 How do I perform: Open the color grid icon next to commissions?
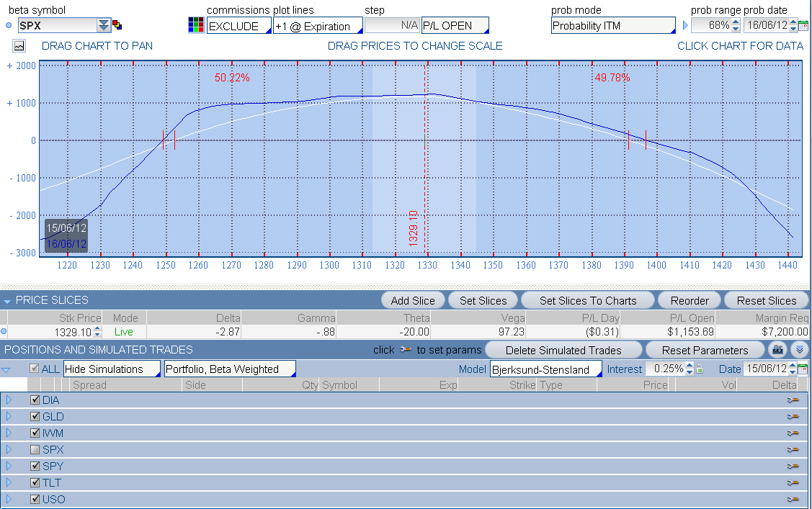click(x=196, y=24)
